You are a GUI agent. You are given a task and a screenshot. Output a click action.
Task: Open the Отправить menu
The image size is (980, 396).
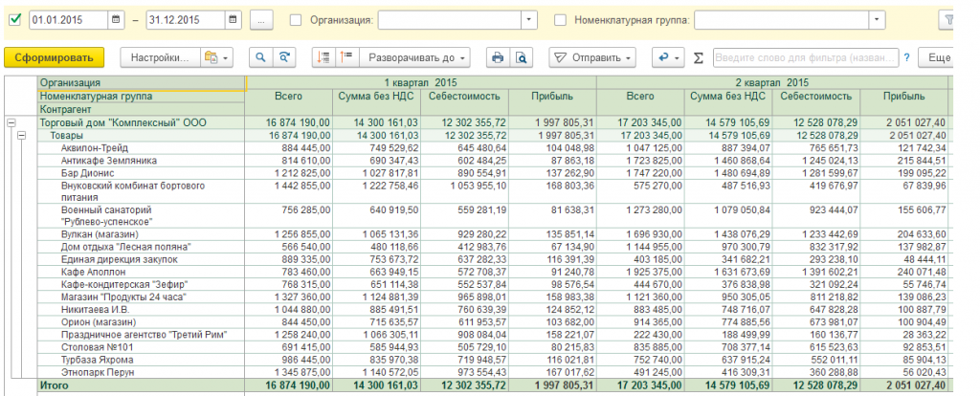(593, 58)
